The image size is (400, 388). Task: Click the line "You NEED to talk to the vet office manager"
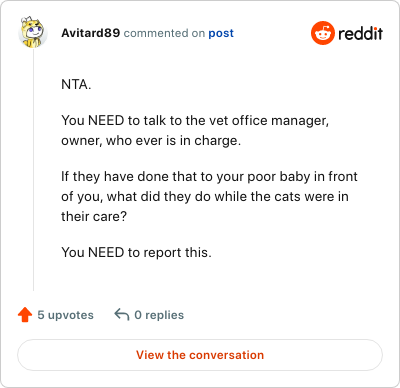(195, 121)
